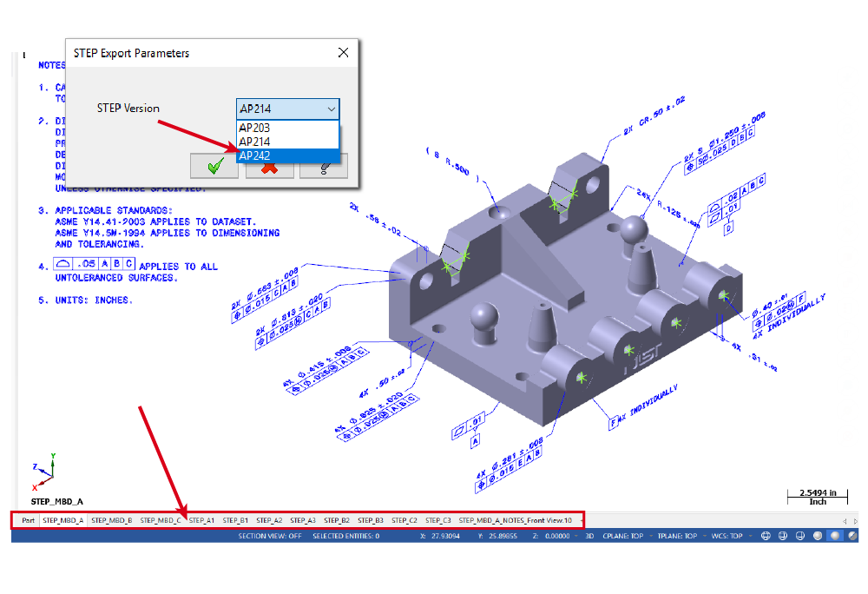Switch to Part tab
The width and height of the screenshot is (868, 594).
pyautogui.click(x=29, y=520)
